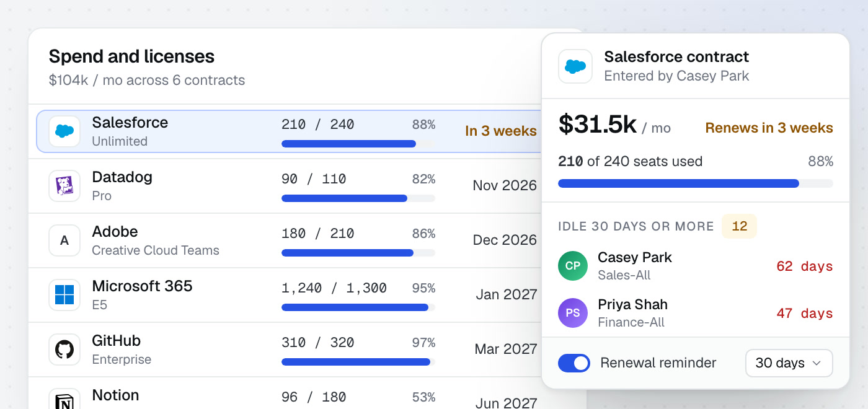Click the "62 days" idle value
The image size is (868, 409).
click(x=805, y=266)
